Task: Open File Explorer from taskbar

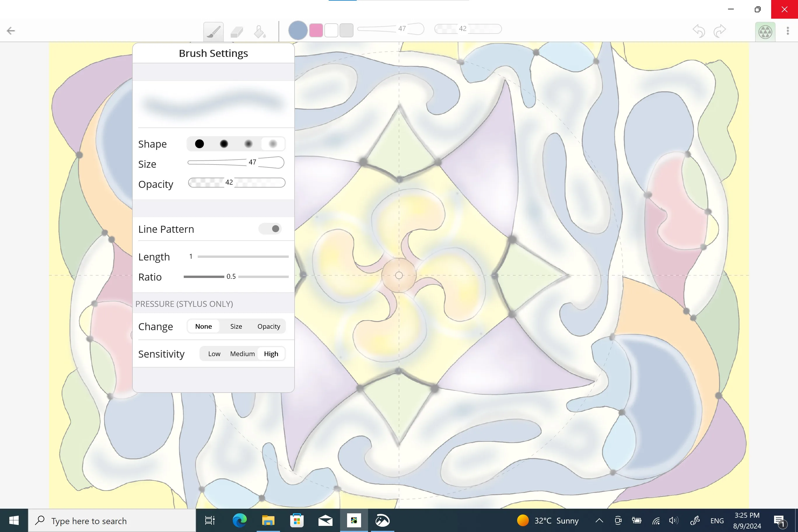Action: point(268,520)
